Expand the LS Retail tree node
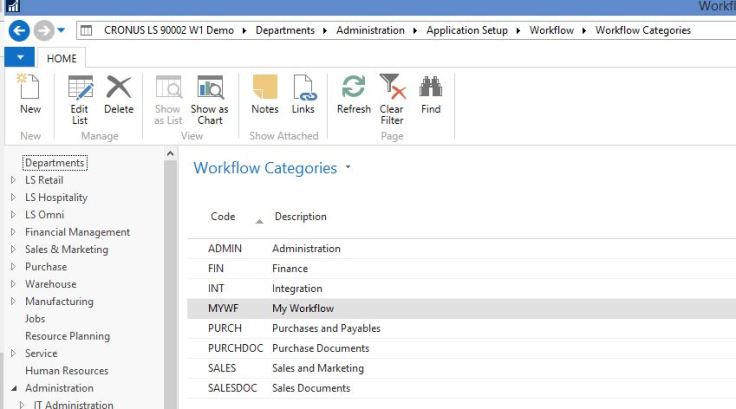Image resolution: width=736 pixels, height=409 pixels. [x=13, y=180]
